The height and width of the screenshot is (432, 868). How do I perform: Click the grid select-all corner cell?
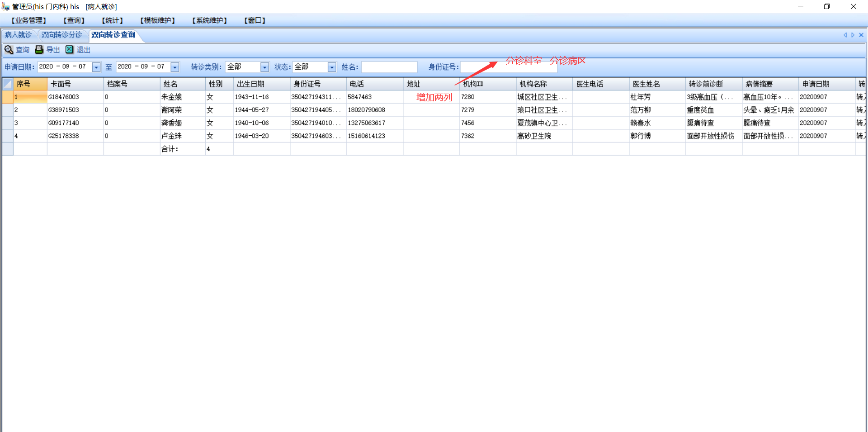tap(8, 84)
